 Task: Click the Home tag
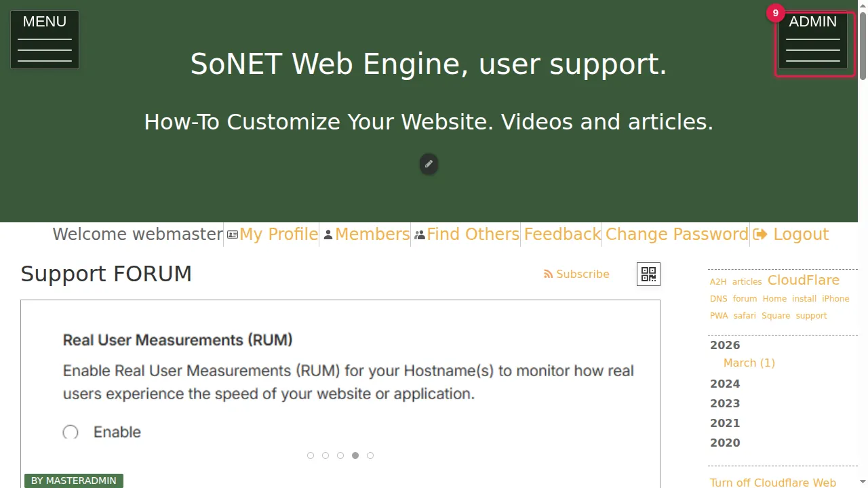[x=774, y=299]
